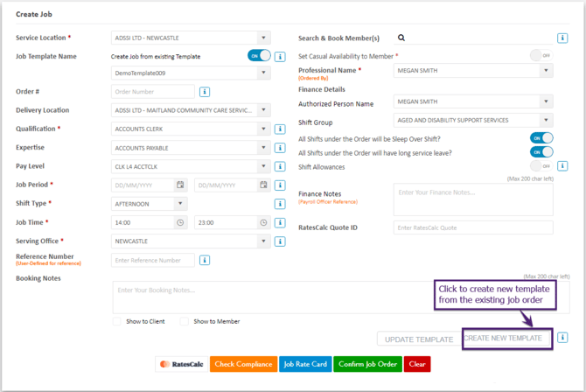Click the search magnifier for Book Member(s)

pos(401,38)
